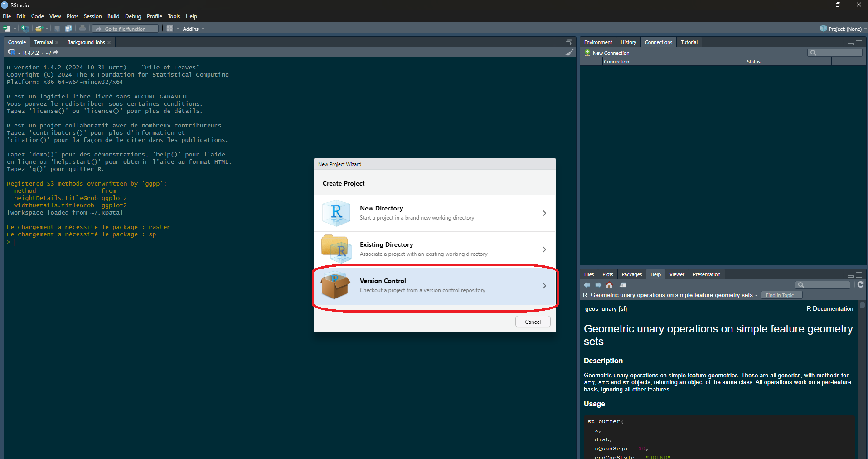This screenshot has width=868, height=459.
Task: Click the Save All documents icon
Action: pyautogui.click(x=68, y=29)
